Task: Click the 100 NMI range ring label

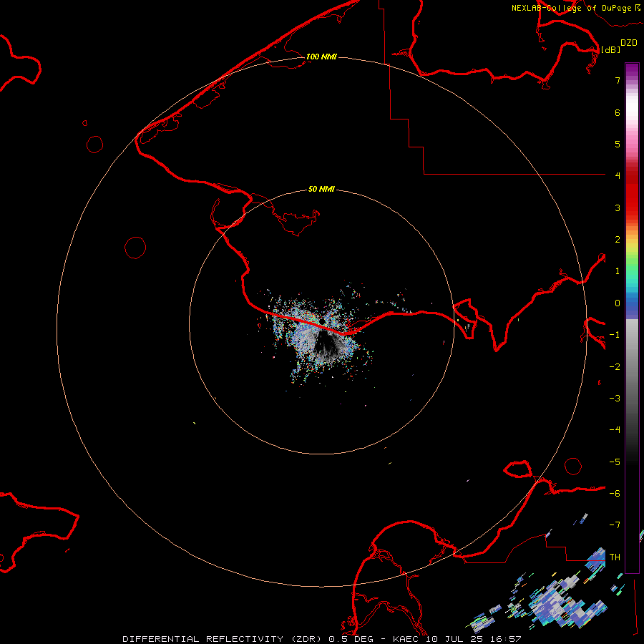Action: click(x=321, y=57)
